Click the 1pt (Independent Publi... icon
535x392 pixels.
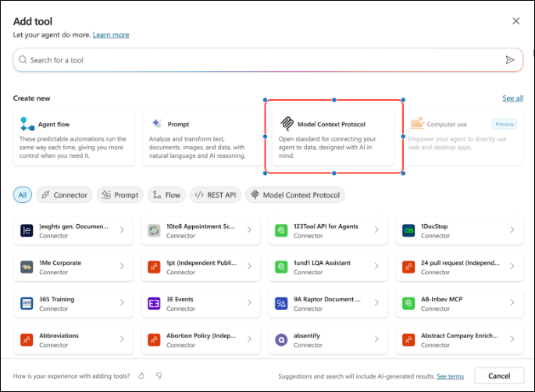pos(154,267)
